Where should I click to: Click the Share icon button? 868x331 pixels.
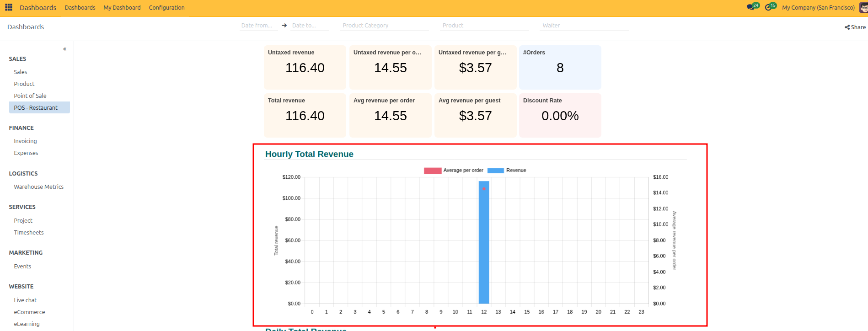pyautogui.click(x=855, y=27)
